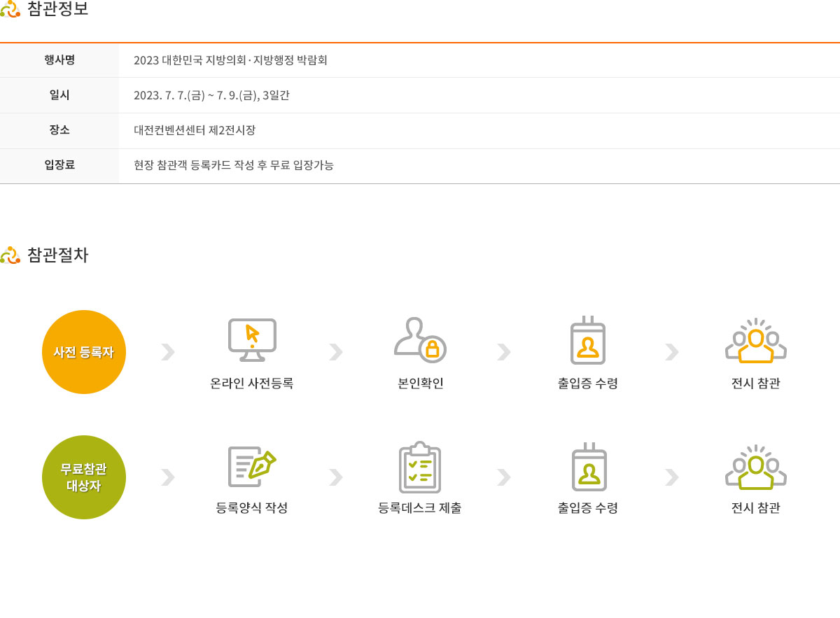This screenshot has width=840, height=618.
Task: Click arrow before 전시 참관 in top row
Action: [x=672, y=352]
